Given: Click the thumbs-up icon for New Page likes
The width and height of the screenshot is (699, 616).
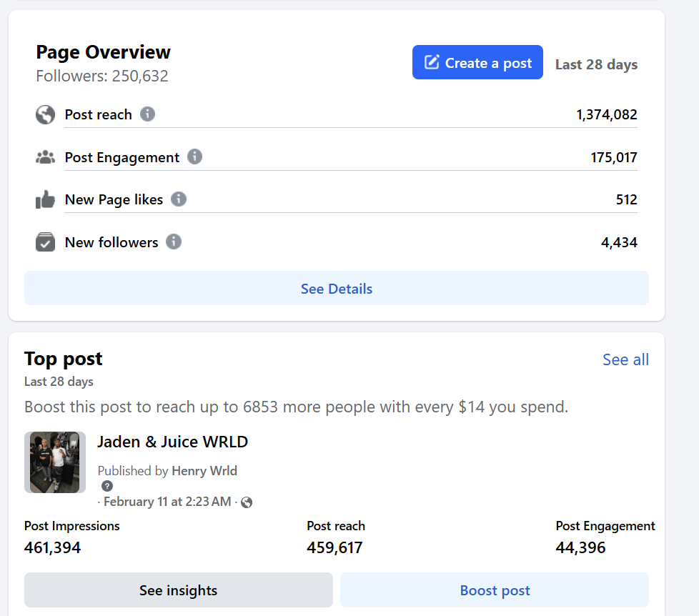Looking at the screenshot, I should point(45,200).
